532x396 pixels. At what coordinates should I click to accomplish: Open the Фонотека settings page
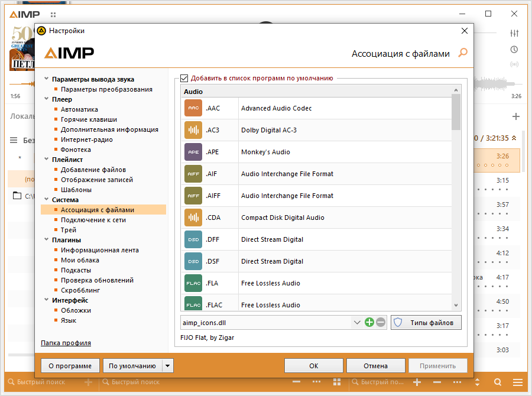tap(76, 150)
